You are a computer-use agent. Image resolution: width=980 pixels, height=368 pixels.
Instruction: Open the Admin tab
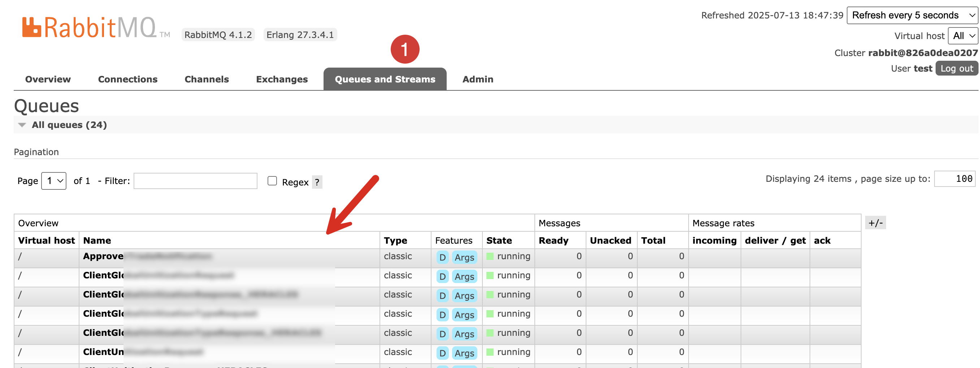pos(477,79)
